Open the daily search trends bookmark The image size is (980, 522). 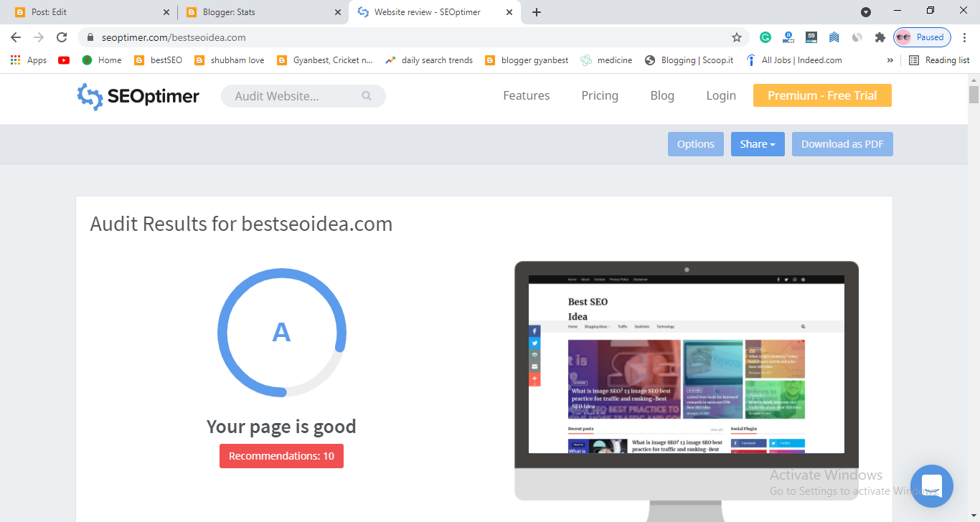pos(429,60)
